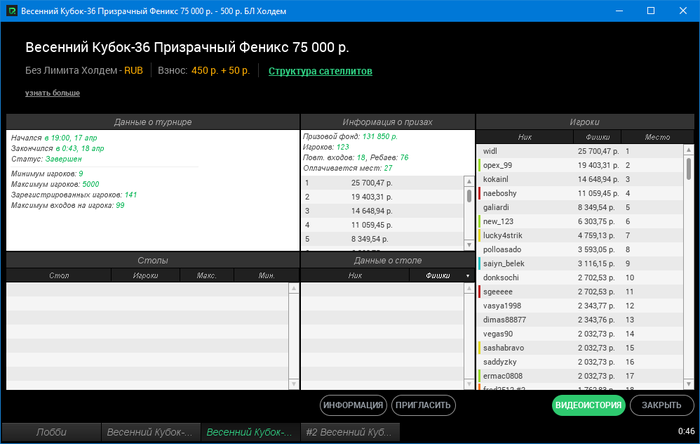
Task: Maximize the tournament window
Action: point(651,11)
